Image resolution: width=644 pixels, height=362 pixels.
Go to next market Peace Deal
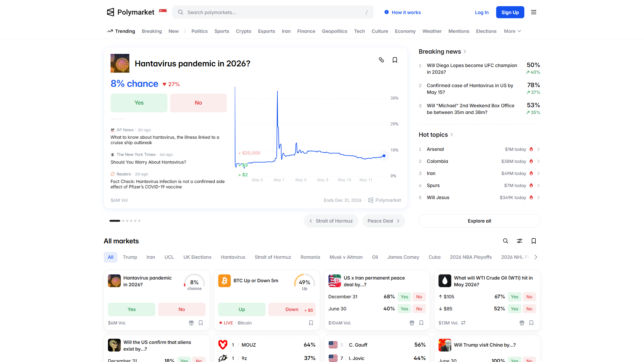pyautogui.click(x=383, y=221)
